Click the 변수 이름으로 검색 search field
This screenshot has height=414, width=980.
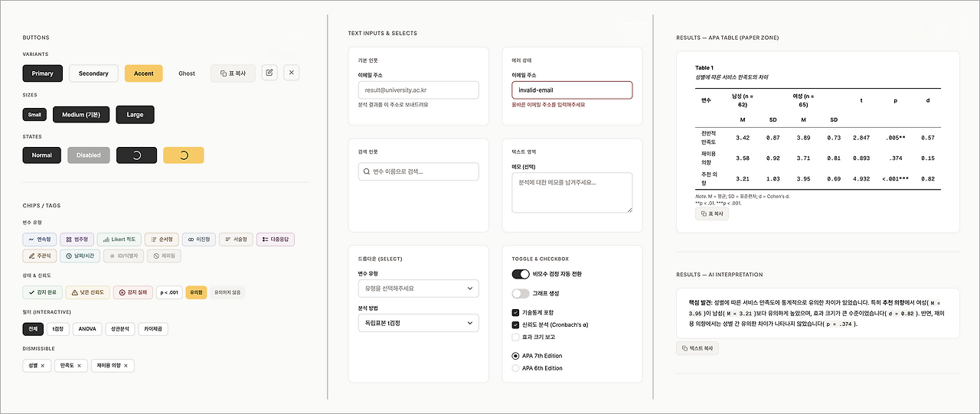coord(418,171)
